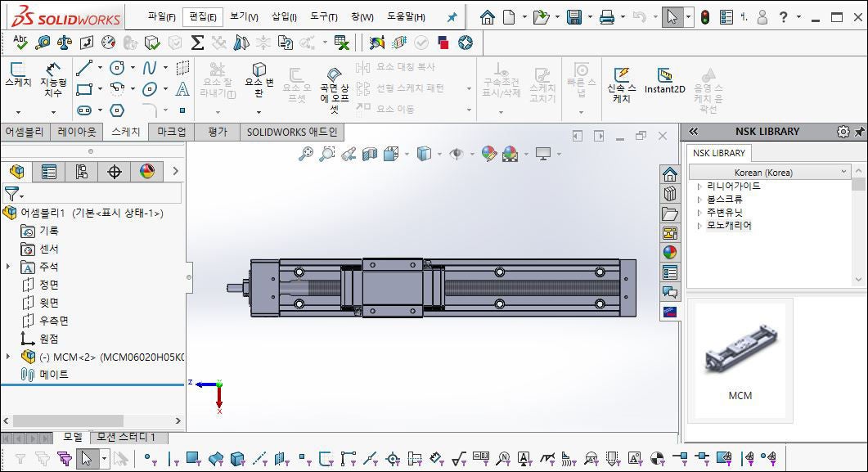Viewport: 868px width, 472px height.
Task: Toggle the Hide/Show Items eye icon
Action: tap(457, 155)
